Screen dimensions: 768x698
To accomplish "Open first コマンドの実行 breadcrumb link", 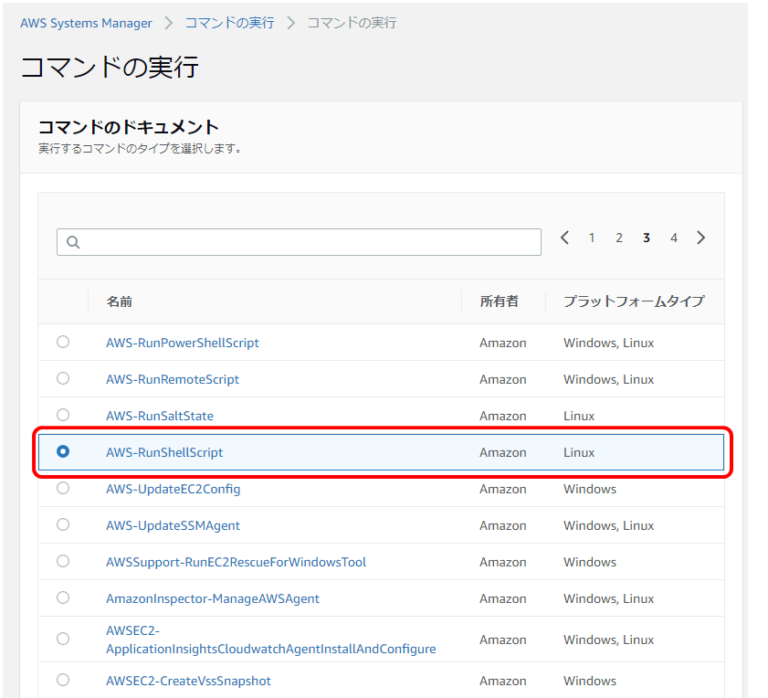I will coord(229,23).
